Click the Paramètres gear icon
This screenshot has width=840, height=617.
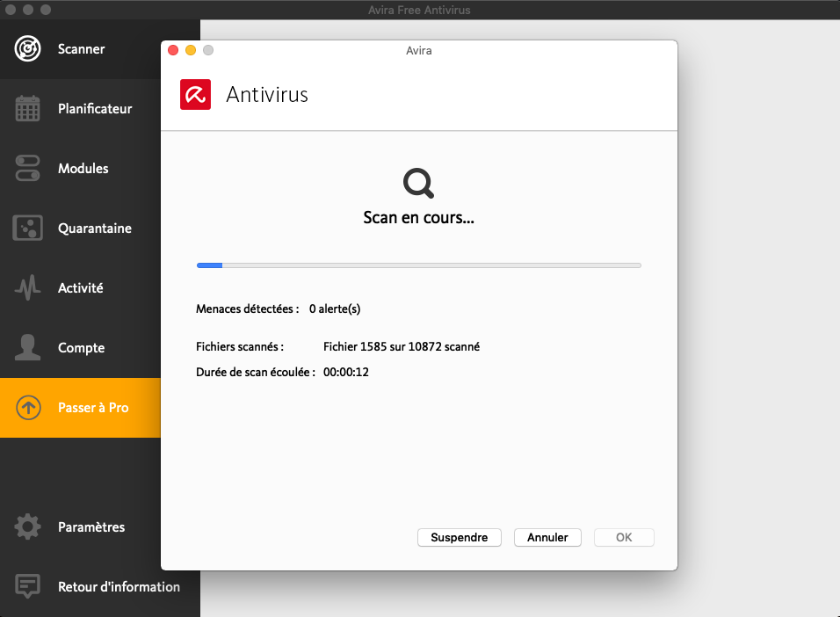tap(27, 527)
